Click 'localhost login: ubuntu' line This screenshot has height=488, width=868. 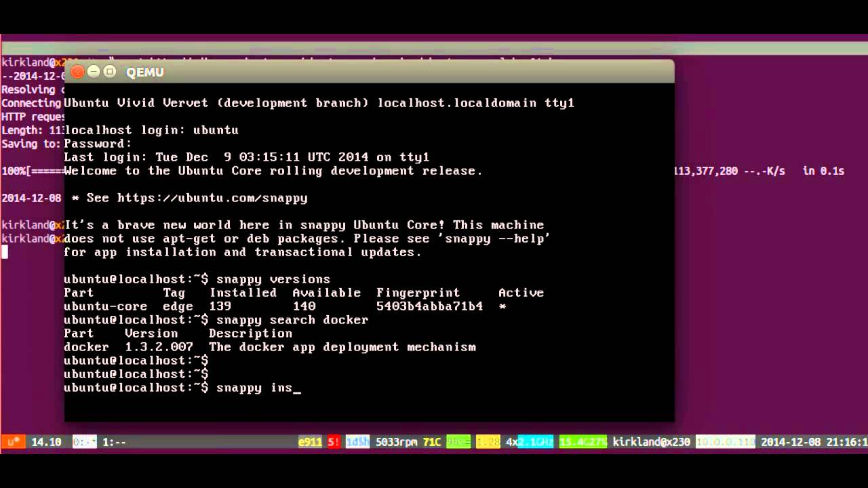pyautogui.click(x=151, y=130)
